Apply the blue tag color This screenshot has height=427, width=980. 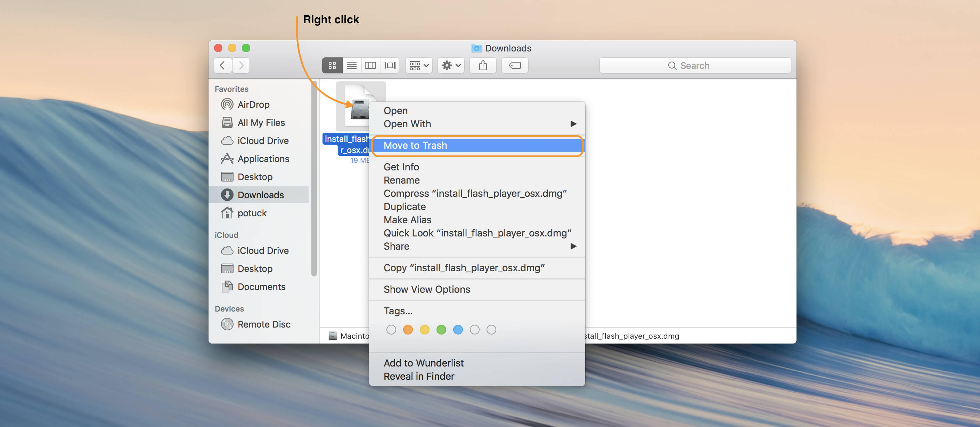click(458, 330)
